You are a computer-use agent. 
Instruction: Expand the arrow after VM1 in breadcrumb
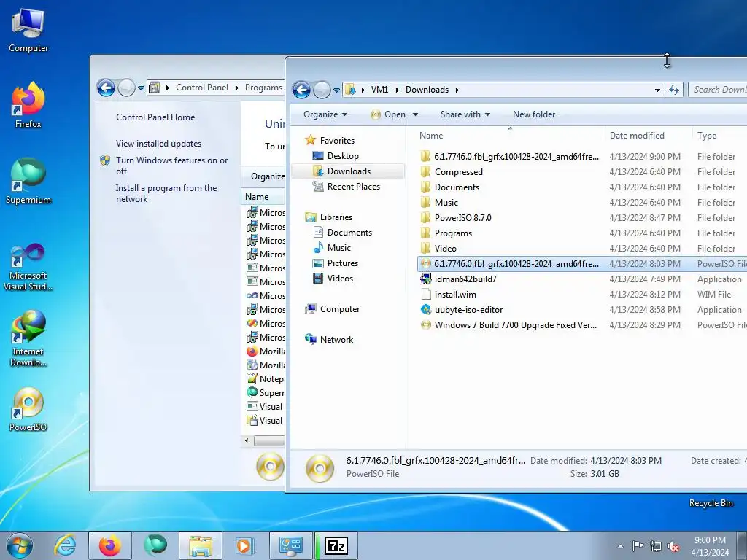click(398, 90)
